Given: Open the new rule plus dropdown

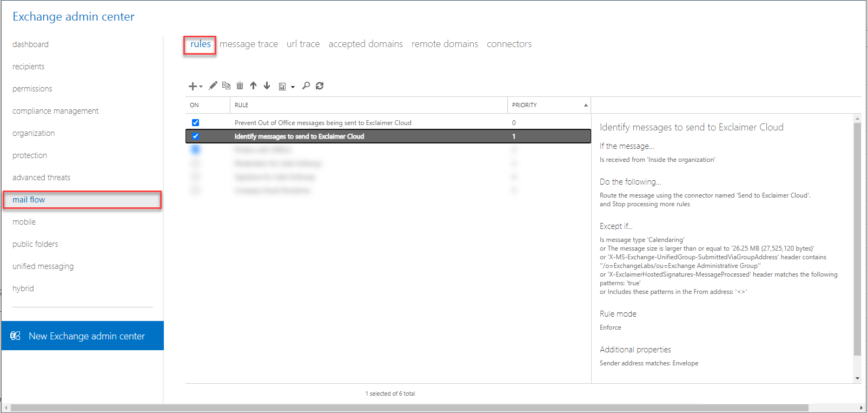Looking at the screenshot, I should pos(195,86).
